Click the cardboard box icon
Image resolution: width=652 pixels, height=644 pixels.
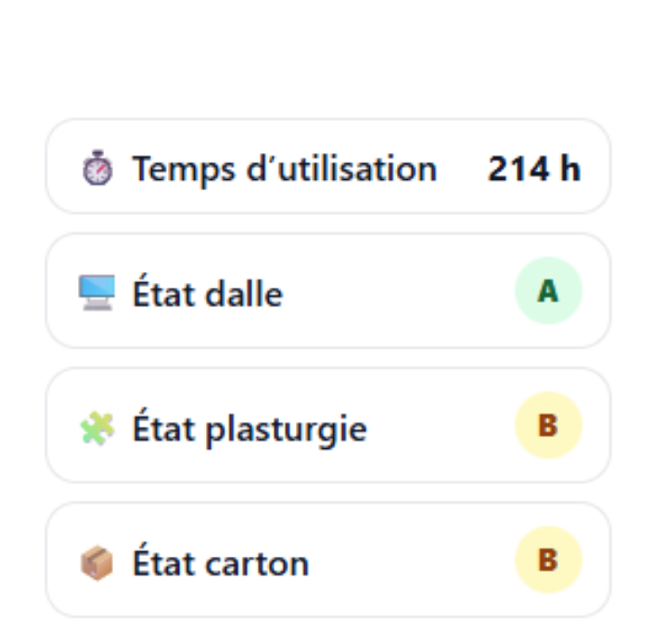(x=97, y=563)
